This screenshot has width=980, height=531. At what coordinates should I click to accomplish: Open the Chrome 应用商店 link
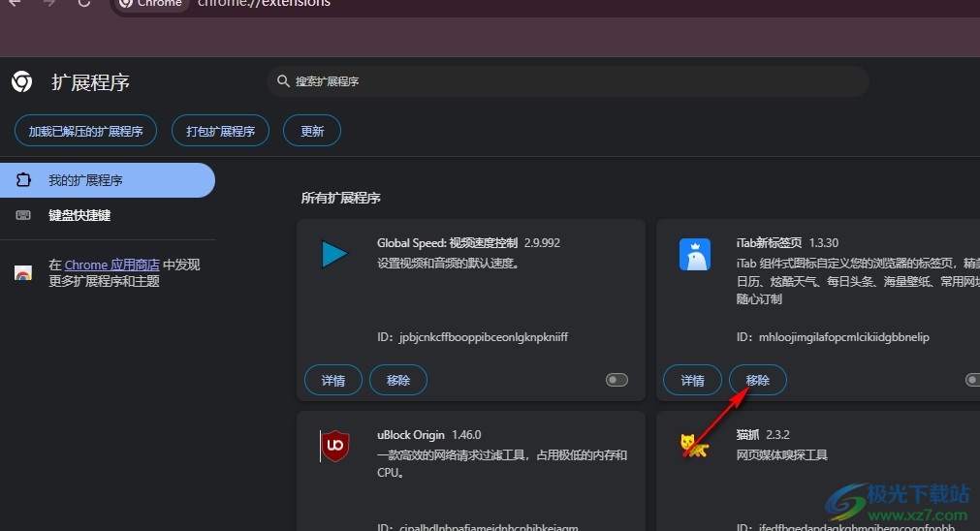point(111,265)
